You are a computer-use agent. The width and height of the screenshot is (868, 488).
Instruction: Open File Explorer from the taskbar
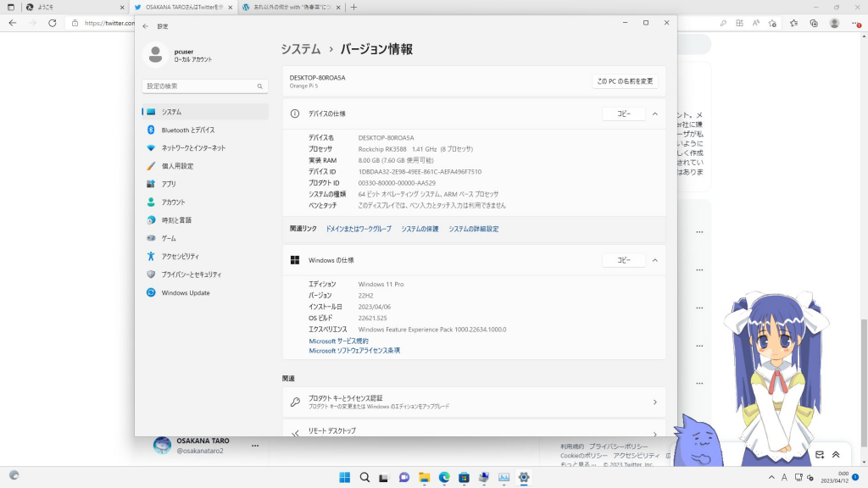click(424, 478)
